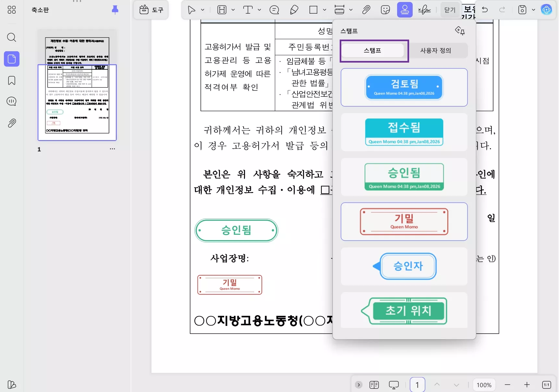
Task: Open the Signature tool
Action: pos(424,10)
